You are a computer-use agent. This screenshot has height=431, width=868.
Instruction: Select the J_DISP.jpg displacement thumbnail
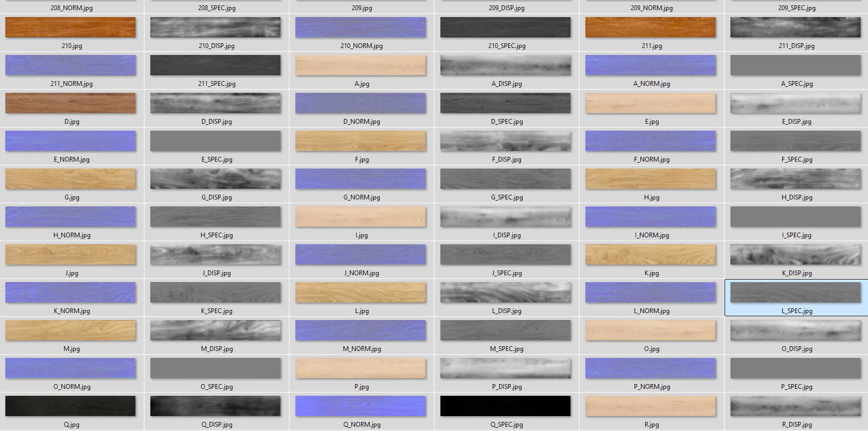point(215,254)
